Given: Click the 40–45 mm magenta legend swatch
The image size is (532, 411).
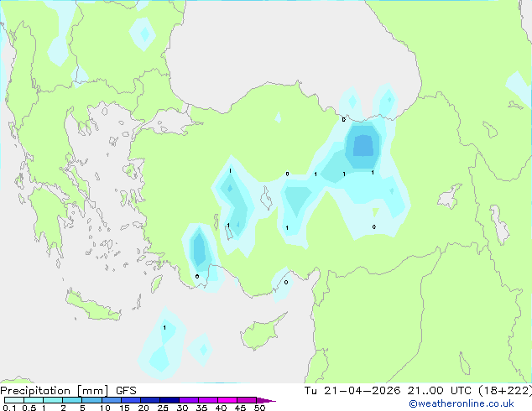Looking at the screenshot, I should point(227,400).
